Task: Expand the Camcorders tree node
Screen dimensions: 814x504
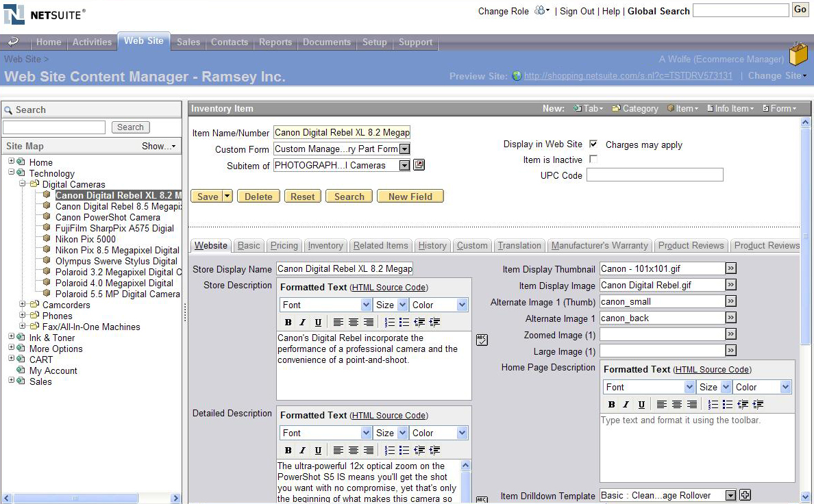Action: (x=23, y=305)
